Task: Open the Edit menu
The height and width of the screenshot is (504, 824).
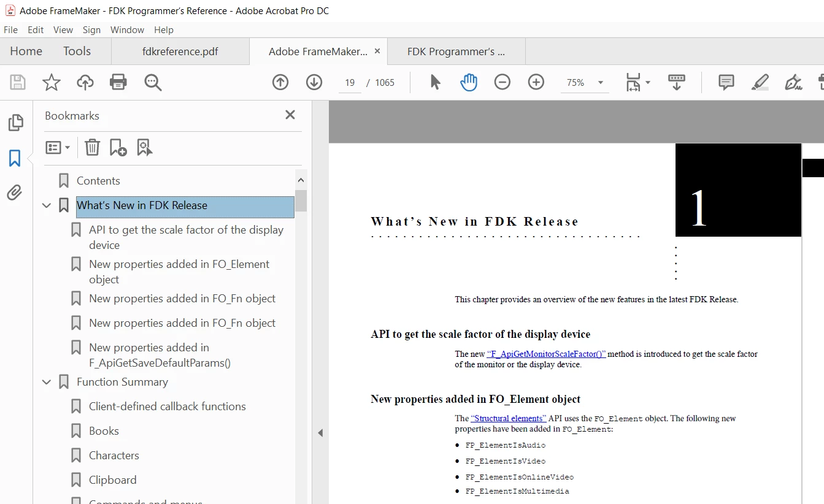Action: [36, 29]
